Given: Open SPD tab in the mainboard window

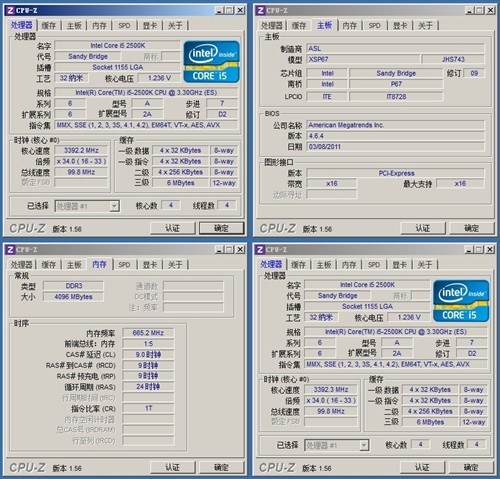Looking at the screenshot, I should pyautogui.click(x=374, y=25).
